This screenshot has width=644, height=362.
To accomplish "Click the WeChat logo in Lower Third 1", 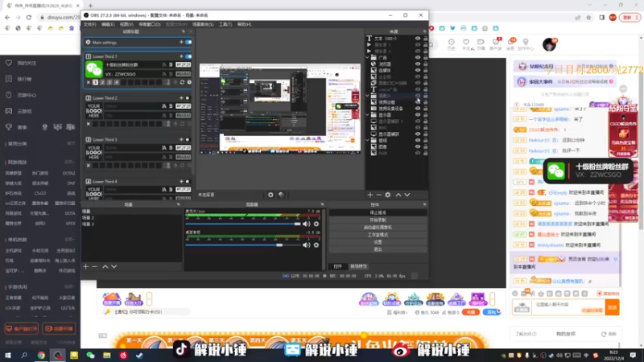I will [x=94, y=69].
